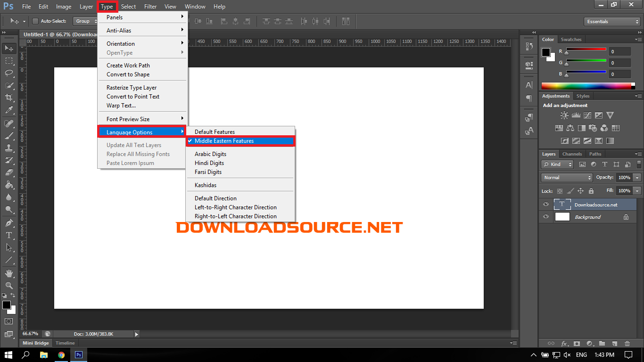This screenshot has height=362, width=644.
Task: Toggle the Auto-Select checkbox
Action: (35, 21)
